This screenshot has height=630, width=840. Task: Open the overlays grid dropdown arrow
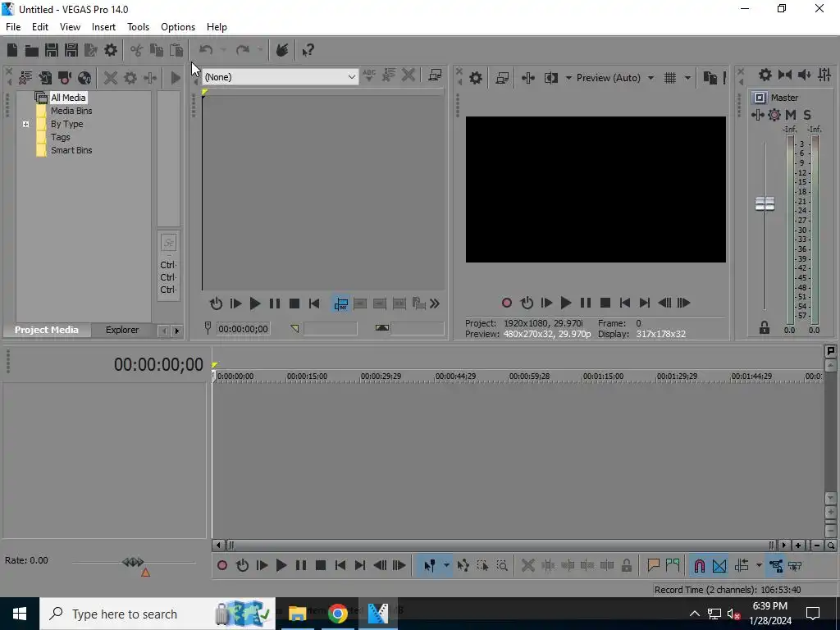point(688,78)
